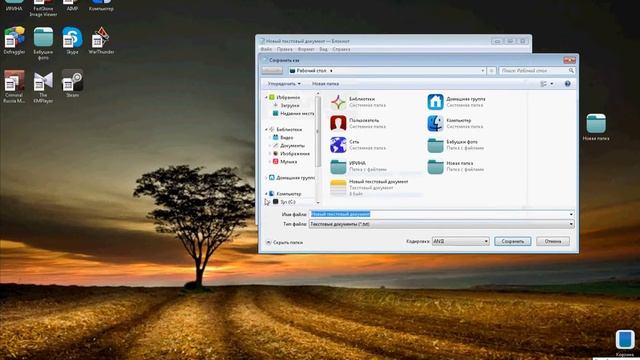640x360 pixels.
Task: Open the Criminal Russia desktop shortcut
Action: 14,87
